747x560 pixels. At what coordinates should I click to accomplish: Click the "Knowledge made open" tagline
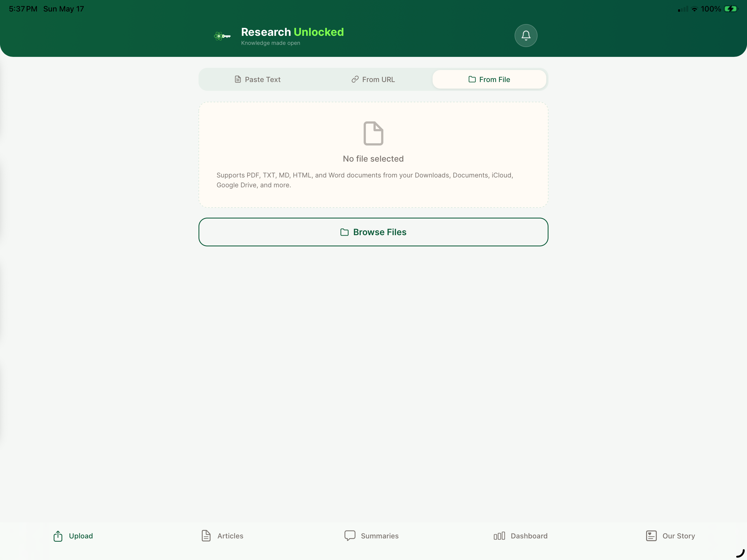pos(270,43)
